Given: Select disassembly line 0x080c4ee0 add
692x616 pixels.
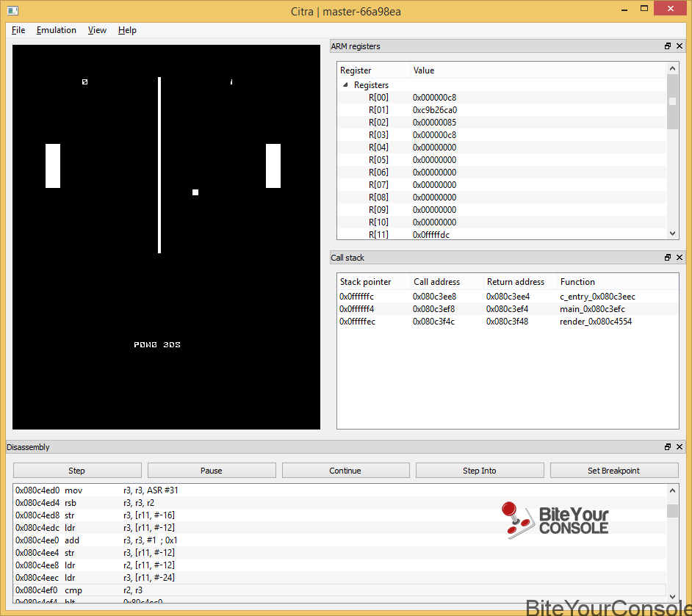Looking at the screenshot, I should pos(339,540).
